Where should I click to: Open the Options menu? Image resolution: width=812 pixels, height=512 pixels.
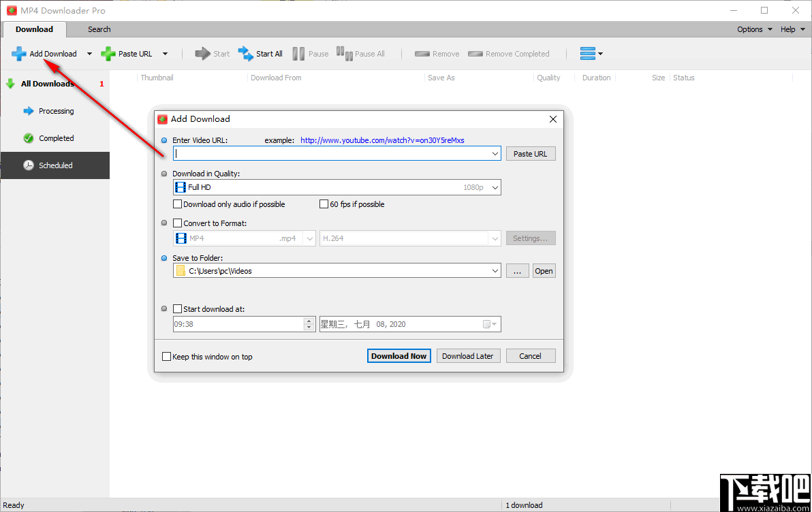click(x=755, y=29)
